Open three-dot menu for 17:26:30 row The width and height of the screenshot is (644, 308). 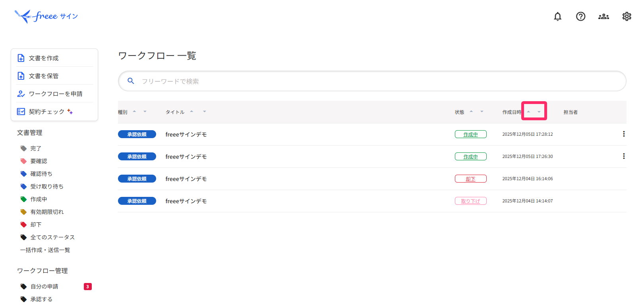pos(624,156)
